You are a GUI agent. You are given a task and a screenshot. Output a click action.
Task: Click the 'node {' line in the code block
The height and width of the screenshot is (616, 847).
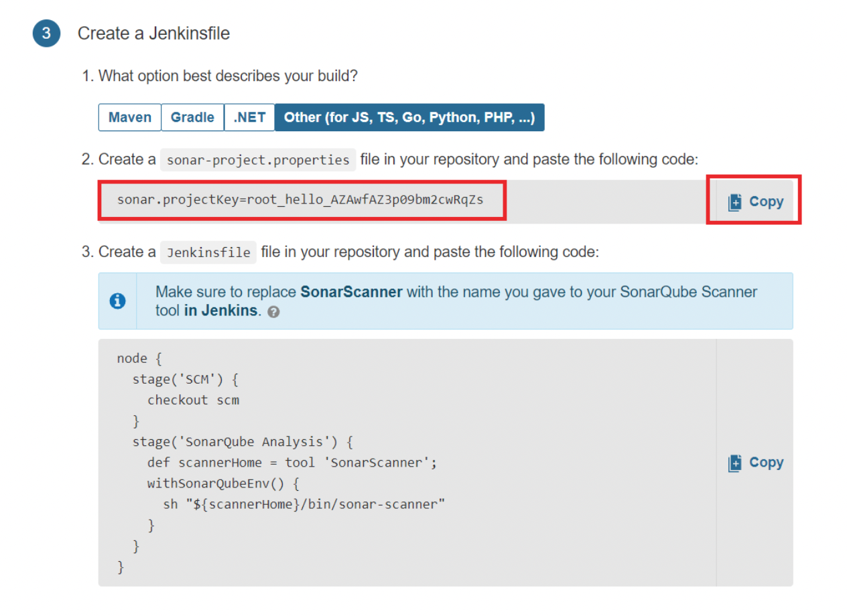click(139, 359)
